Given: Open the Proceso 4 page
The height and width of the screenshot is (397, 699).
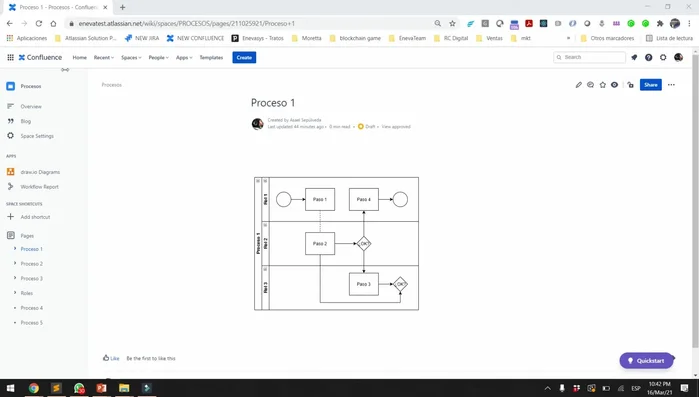Looking at the screenshot, I should [x=32, y=308].
